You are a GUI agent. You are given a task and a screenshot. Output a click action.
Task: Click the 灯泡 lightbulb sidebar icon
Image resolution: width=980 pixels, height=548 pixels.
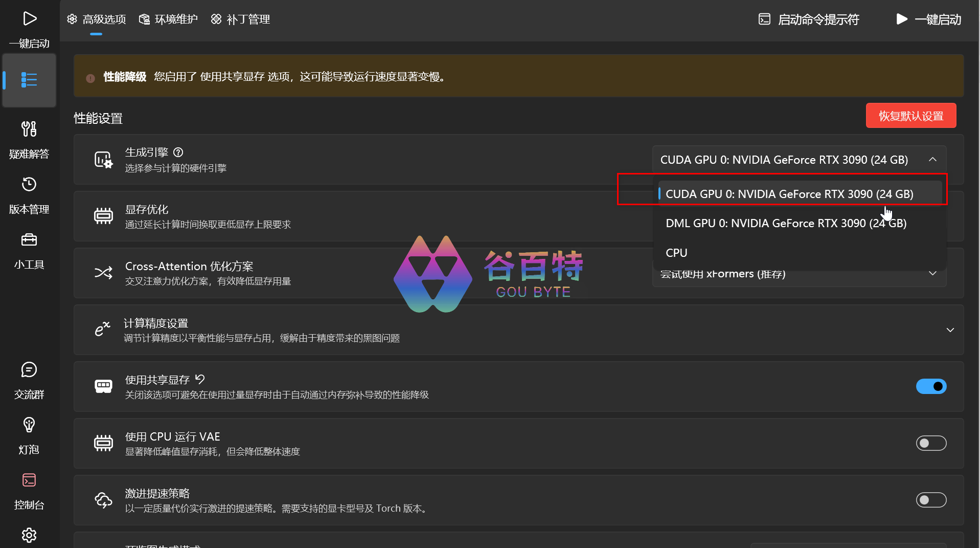[x=29, y=435]
